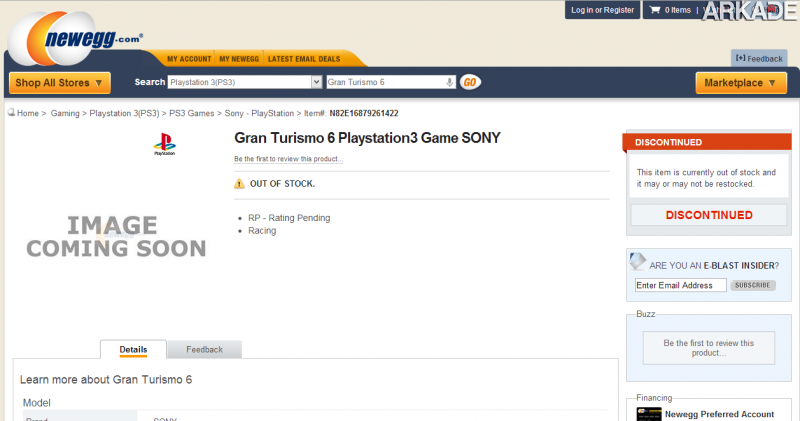Click the shopping cart icon

tap(655, 10)
